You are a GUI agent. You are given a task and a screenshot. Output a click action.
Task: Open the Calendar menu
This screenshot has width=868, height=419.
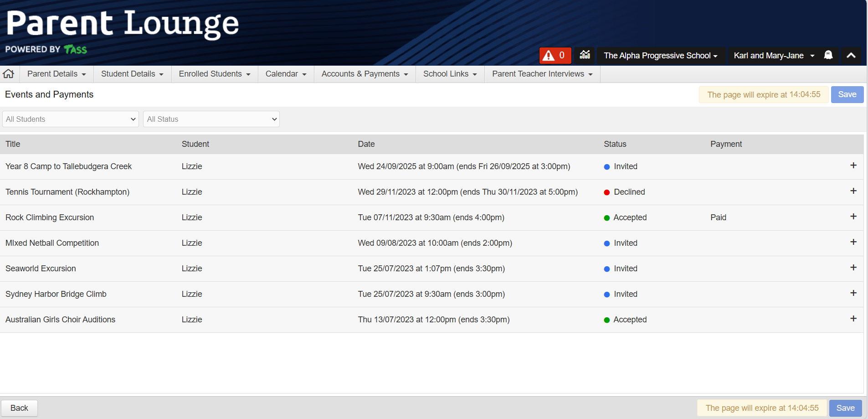click(286, 74)
